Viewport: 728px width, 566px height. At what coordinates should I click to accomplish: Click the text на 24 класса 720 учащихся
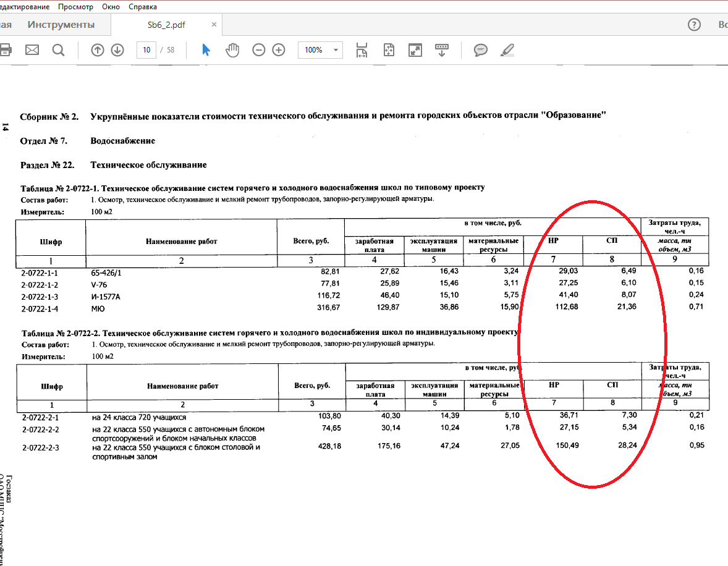coord(139,418)
